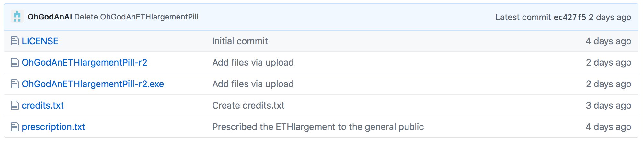Click the OhGodAnAI user avatar icon
Viewport: 644px width, 143px height.
[17, 16]
